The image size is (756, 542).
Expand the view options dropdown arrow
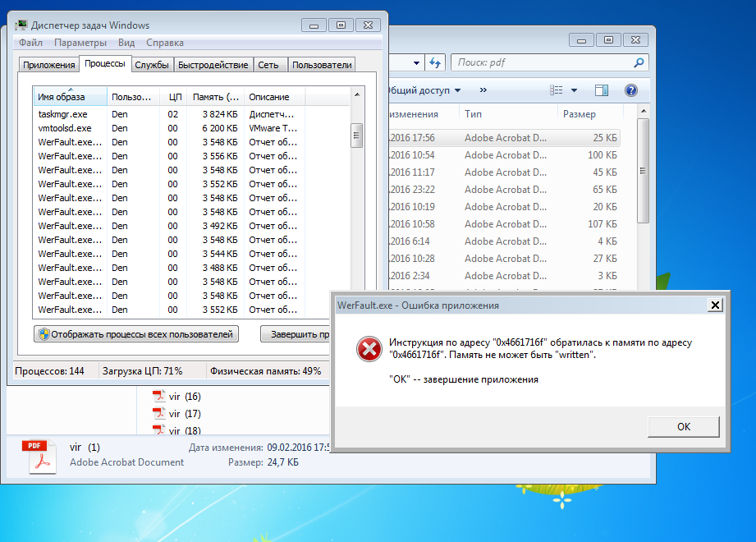coord(574,90)
